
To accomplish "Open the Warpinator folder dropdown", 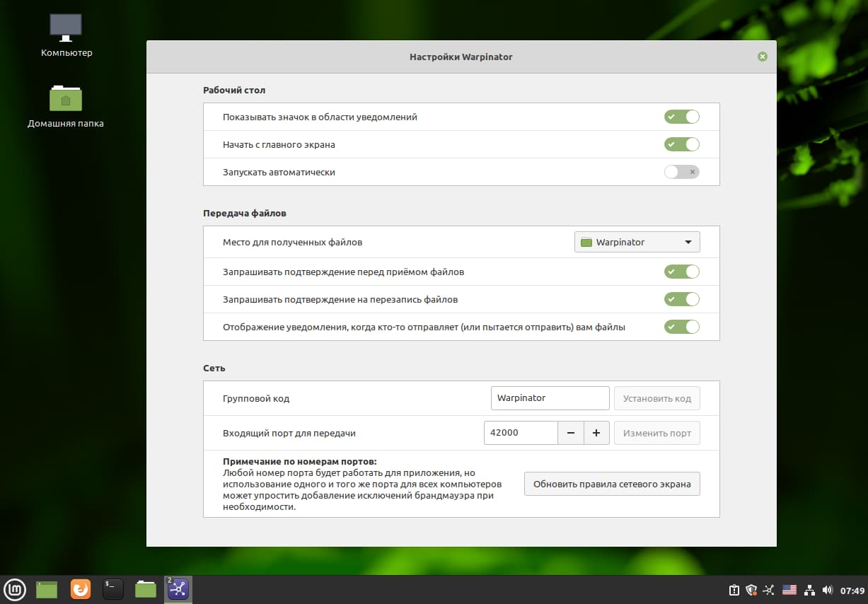I will pos(637,242).
